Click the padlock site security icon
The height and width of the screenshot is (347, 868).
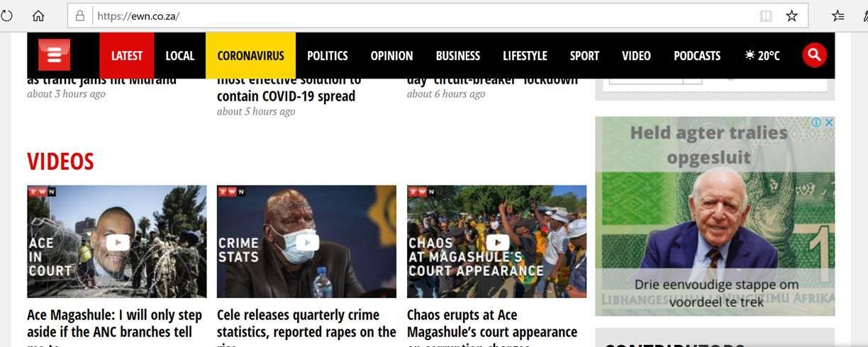point(79,16)
